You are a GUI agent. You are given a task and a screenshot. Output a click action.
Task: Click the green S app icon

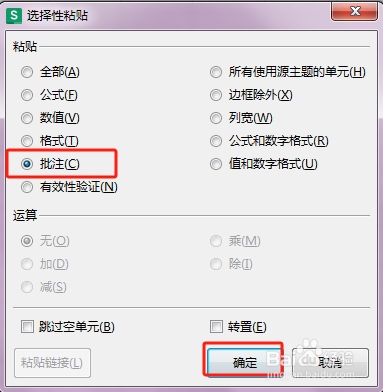coord(14,16)
